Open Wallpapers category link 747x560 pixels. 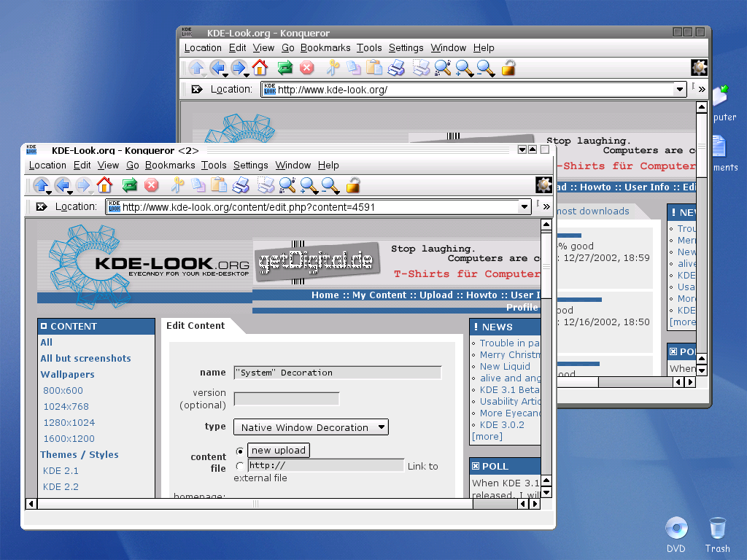coord(67,374)
